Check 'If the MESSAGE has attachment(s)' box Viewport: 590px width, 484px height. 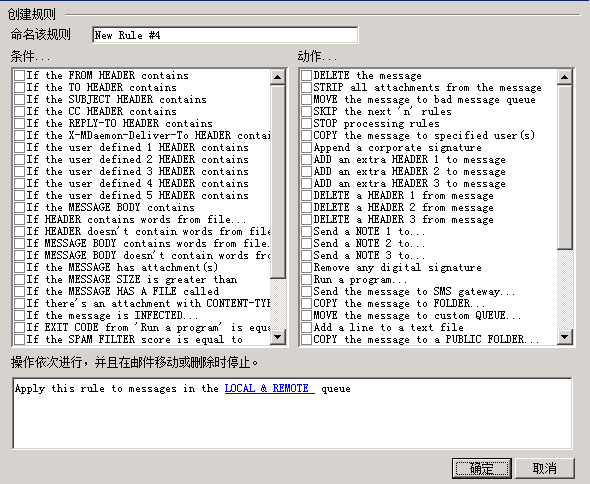tap(20, 267)
